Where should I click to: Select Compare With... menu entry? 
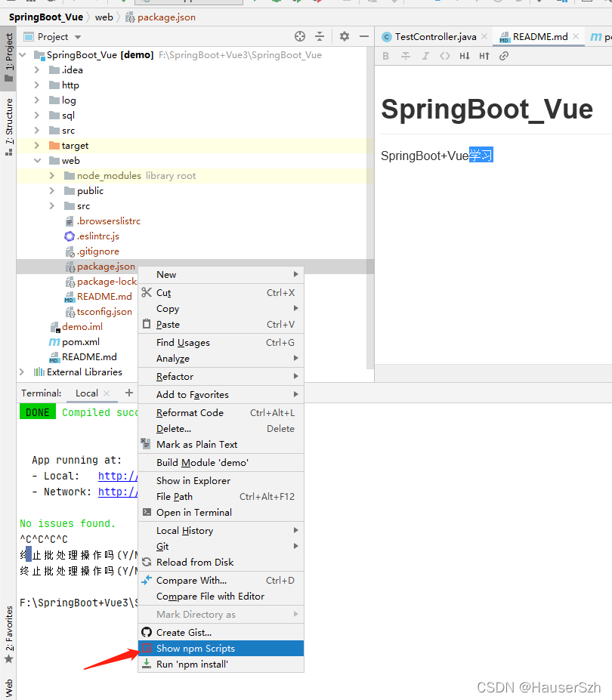[x=221, y=581]
